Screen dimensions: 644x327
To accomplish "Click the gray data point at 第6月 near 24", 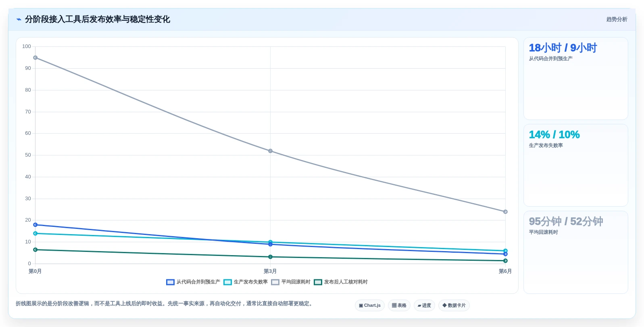I will click(505, 212).
